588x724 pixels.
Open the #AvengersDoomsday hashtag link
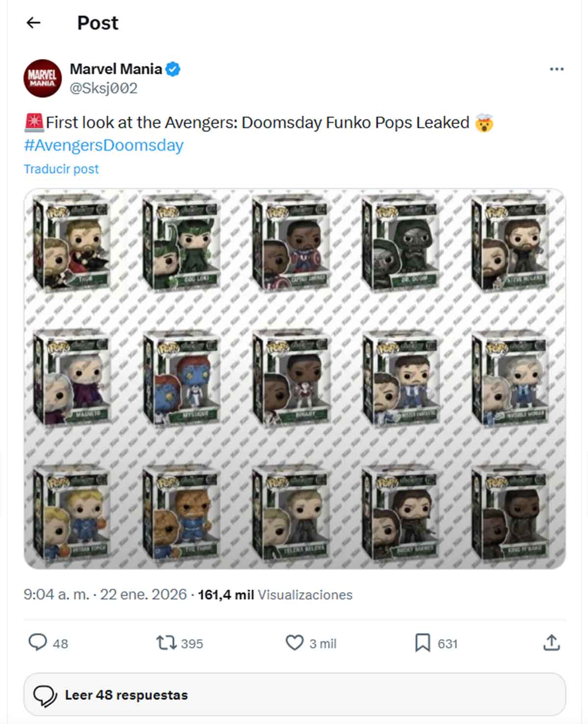click(103, 145)
